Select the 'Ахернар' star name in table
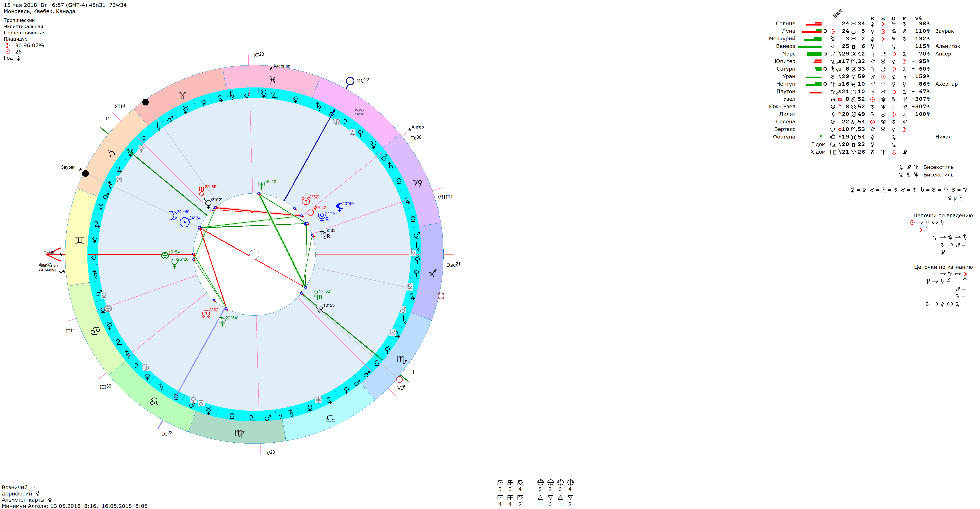980x509 pixels. (946, 84)
